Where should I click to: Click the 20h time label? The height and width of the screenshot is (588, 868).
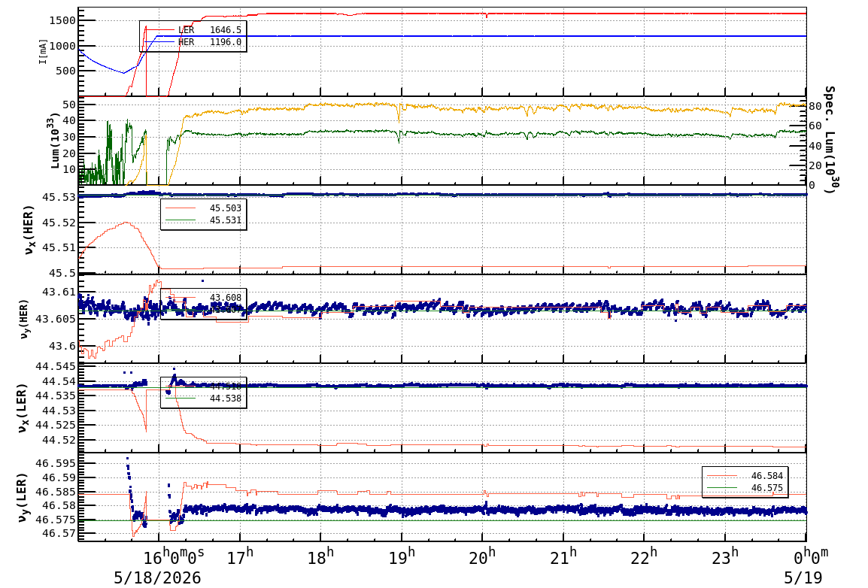click(482, 556)
